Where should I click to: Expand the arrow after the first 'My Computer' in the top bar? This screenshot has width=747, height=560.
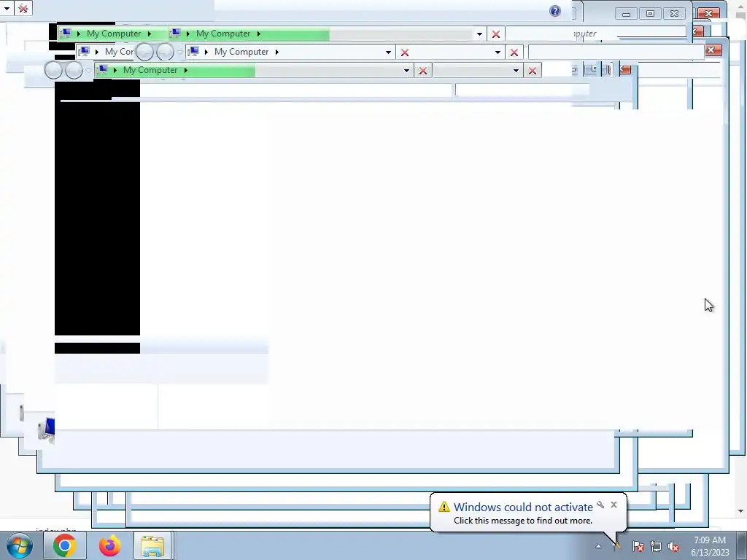click(x=149, y=34)
